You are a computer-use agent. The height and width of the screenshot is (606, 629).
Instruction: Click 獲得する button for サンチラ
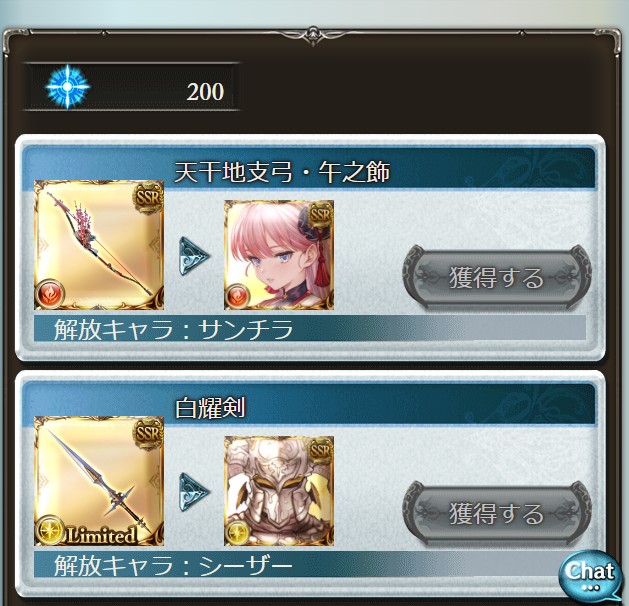click(497, 277)
